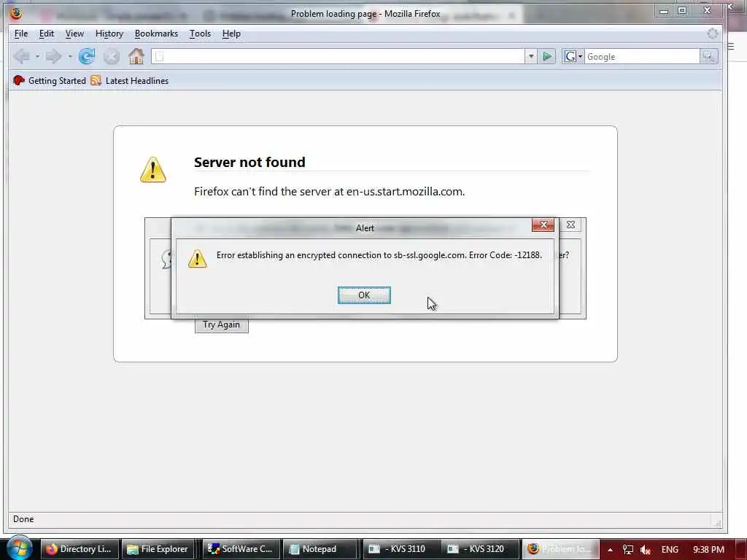Click the sb-ssl.google.com error message text
747x560 pixels.
379,255
